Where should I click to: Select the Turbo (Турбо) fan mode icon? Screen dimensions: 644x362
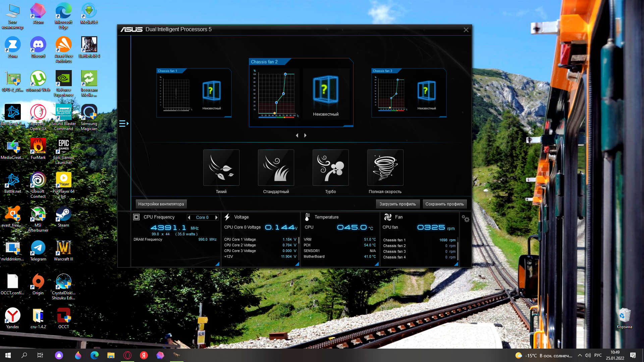coord(330,167)
